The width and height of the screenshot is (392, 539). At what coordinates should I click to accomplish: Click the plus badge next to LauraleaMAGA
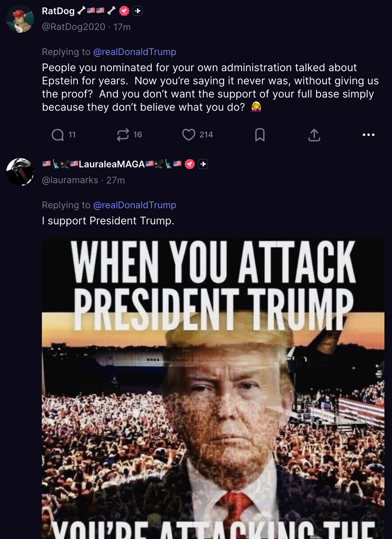click(203, 164)
